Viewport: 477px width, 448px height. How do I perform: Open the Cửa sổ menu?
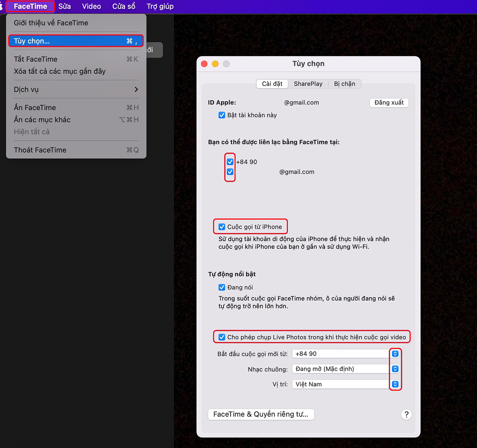(124, 6)
